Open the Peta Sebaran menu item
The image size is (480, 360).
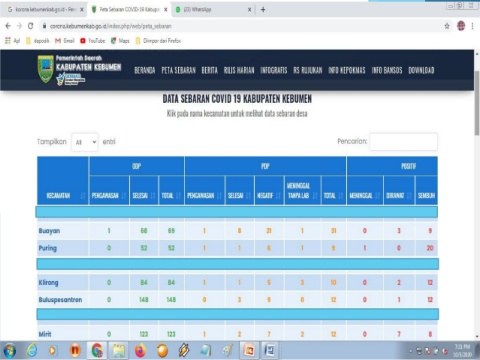(x=179, y=70)
